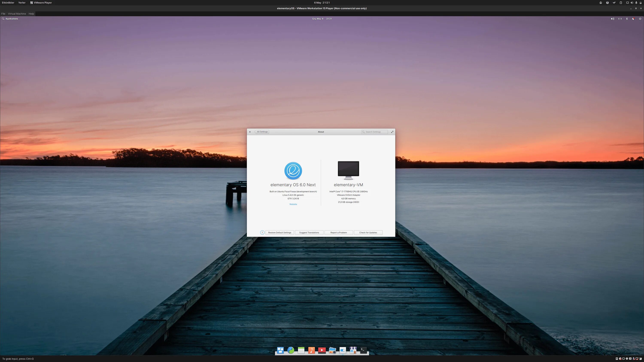Open the Bluetooth indicator menu

627,19
